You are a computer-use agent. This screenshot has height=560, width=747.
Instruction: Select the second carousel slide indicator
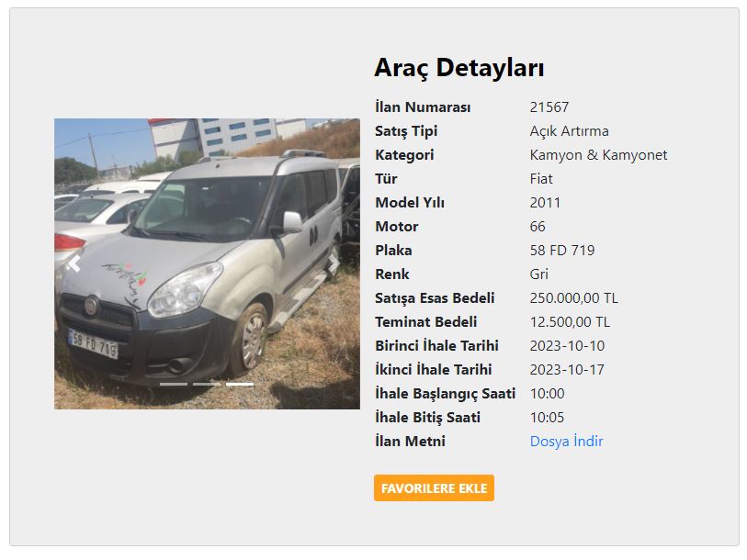[207, 384]
